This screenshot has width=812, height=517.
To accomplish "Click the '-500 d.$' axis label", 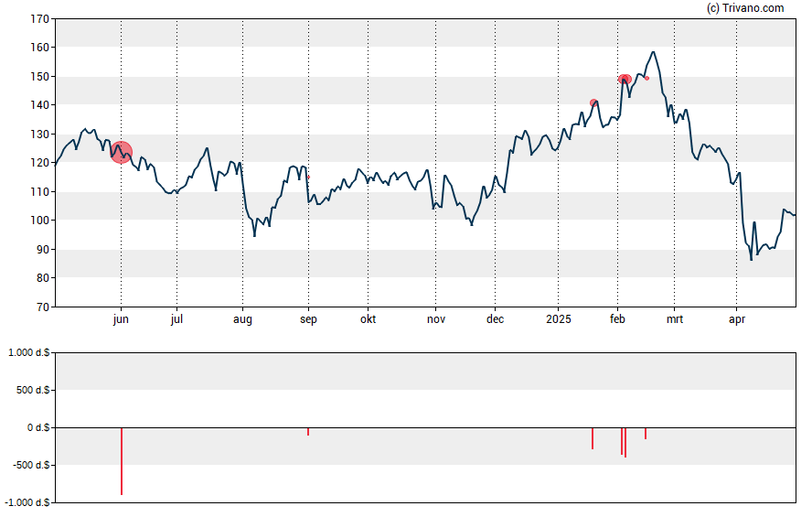I will coord(30,465).
